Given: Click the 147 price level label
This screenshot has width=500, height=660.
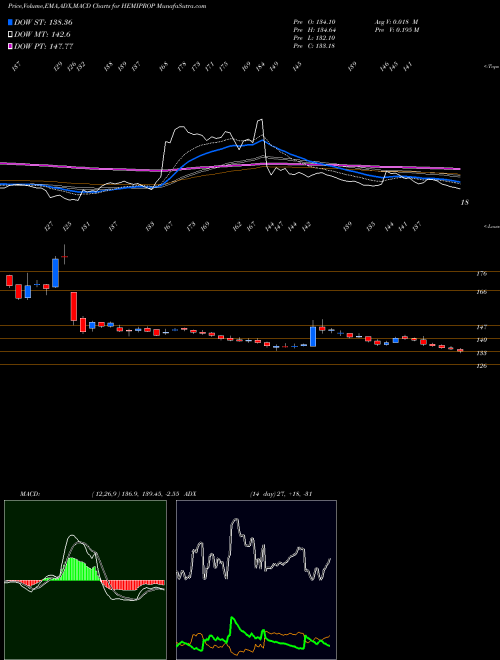Looking at the screenshot, I should pos(482,327).
